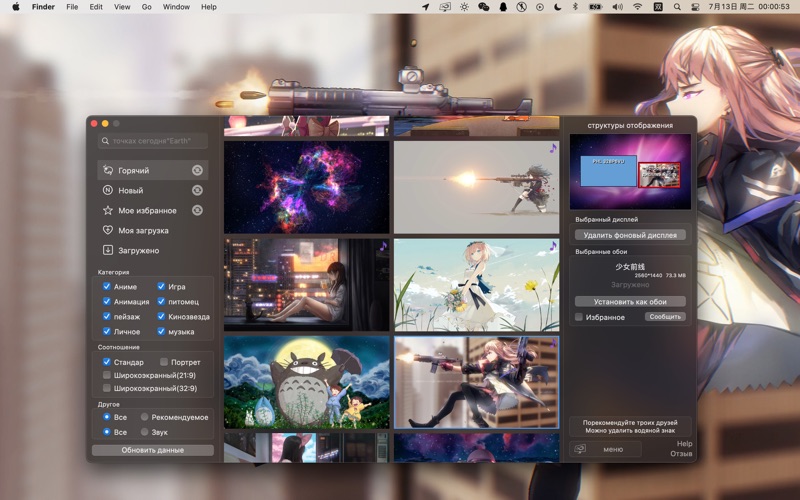
Task: Select Все radio beside Рекомендуемое
Action: pos(107,417)
